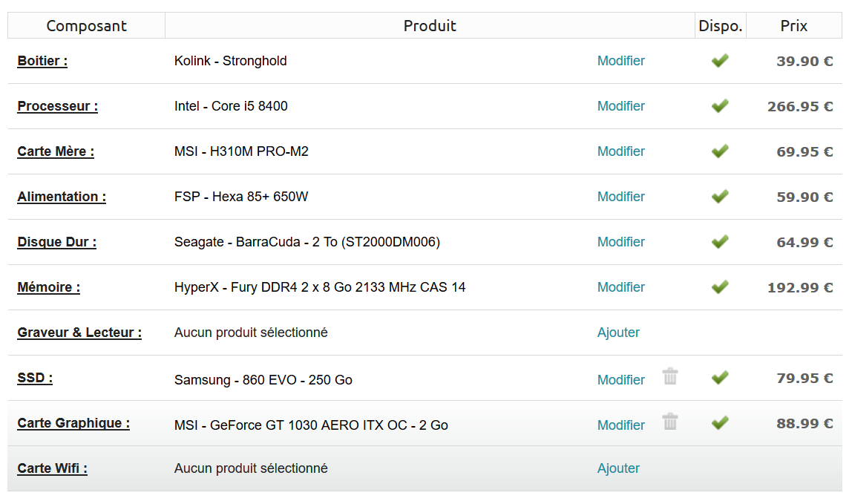Click Modifier for the Intel Core i5 8400
This screenshot has height=504, width=852.
click(621, 106)
